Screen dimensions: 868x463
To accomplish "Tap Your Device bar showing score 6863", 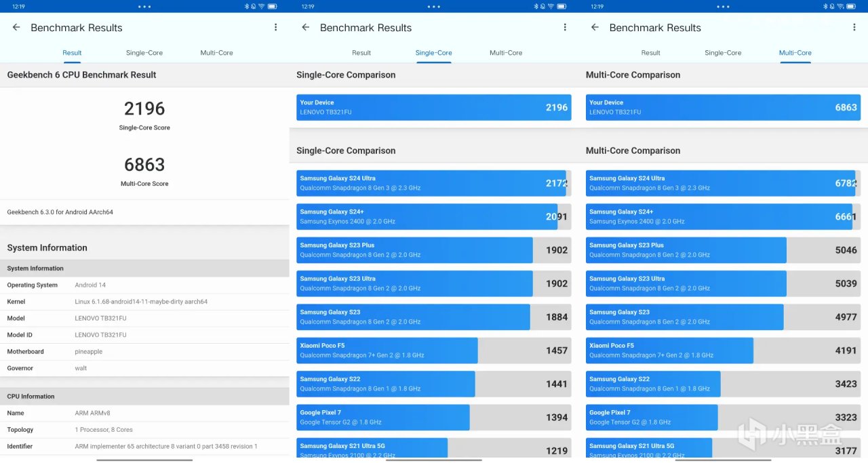I will (723, 107).
